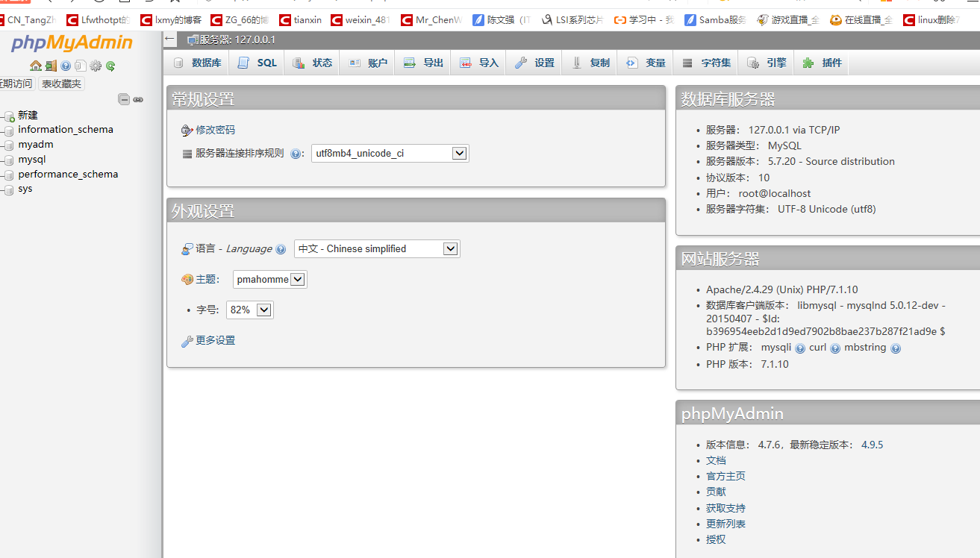This screenshot has width=980, height=558.
Task: Open help icon next to mysqli extension
Action: tap(800, 348)
